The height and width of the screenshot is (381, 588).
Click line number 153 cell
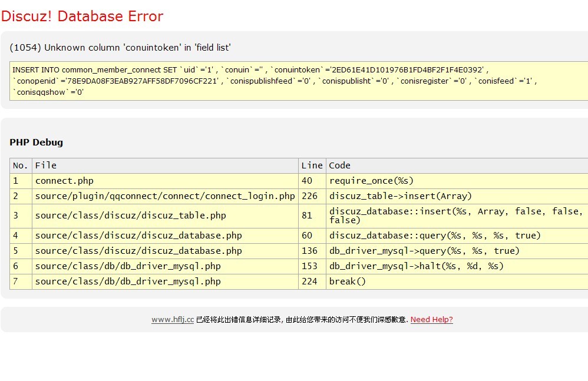tap(312, 266)
